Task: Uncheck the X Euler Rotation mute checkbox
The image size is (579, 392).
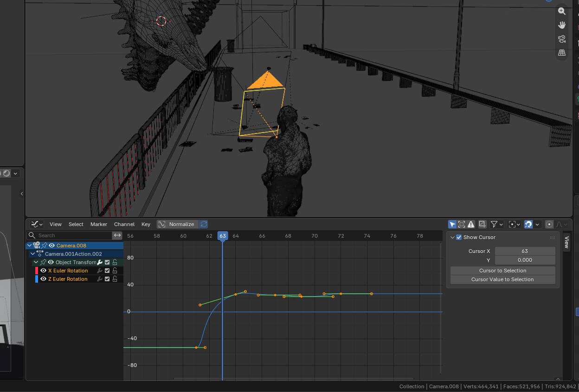Action: point(107,271)
